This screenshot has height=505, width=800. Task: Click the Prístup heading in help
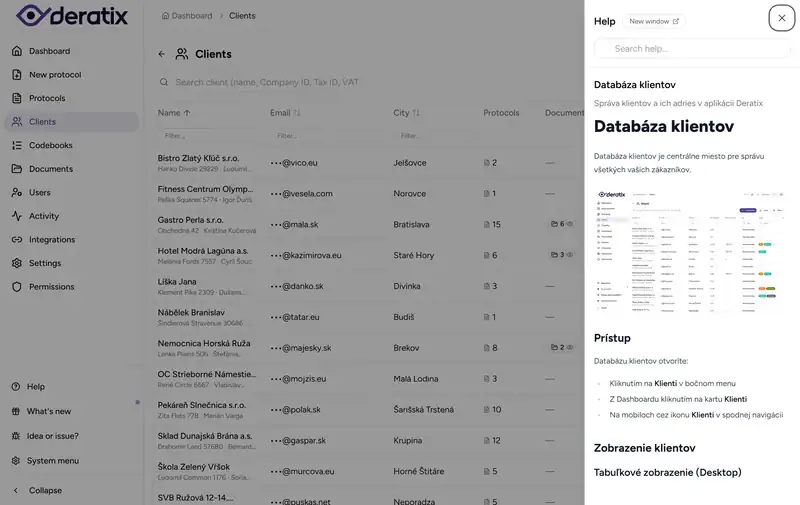612,338
